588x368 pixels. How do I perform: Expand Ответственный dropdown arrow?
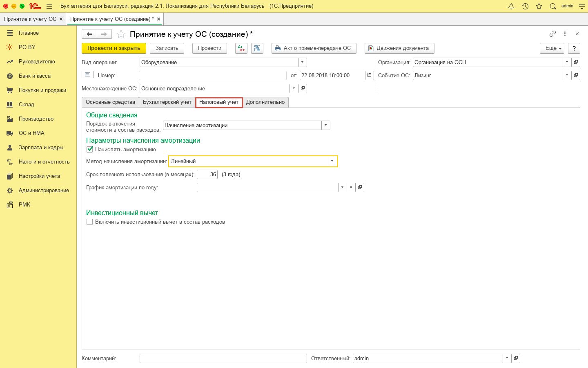point(507,358)
